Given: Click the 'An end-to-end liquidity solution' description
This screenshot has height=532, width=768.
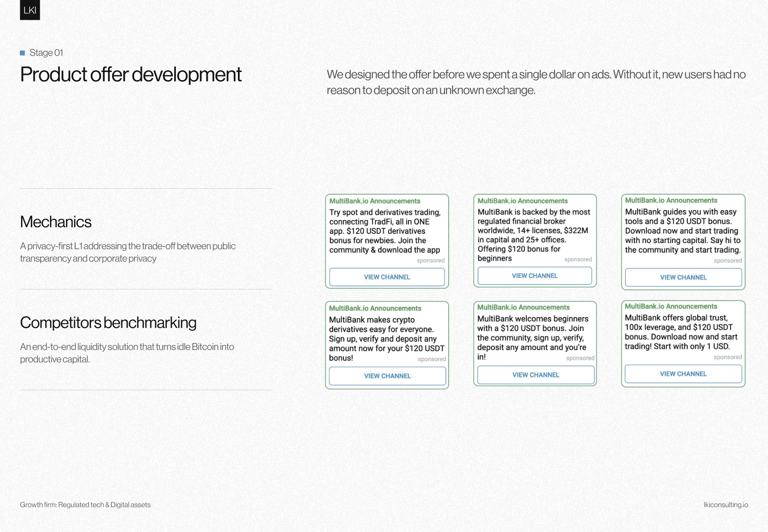Looking at the screenshot, I should pyautogui.click(x=127, y=353).
